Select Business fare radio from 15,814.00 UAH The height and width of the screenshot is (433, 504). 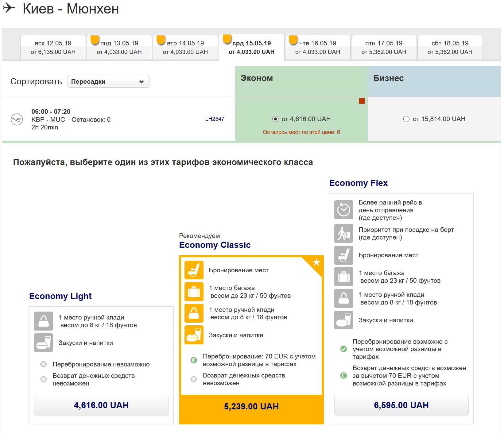pos(406,119)
